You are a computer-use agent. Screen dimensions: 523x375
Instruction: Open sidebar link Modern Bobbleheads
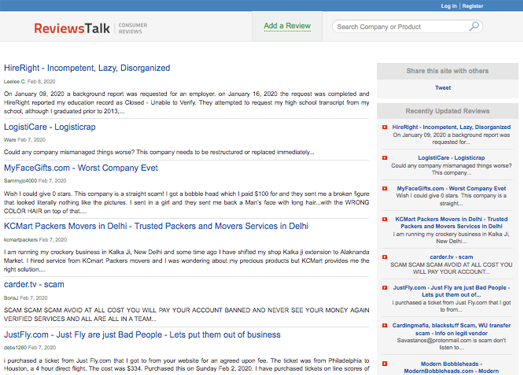tap(451, 367)
